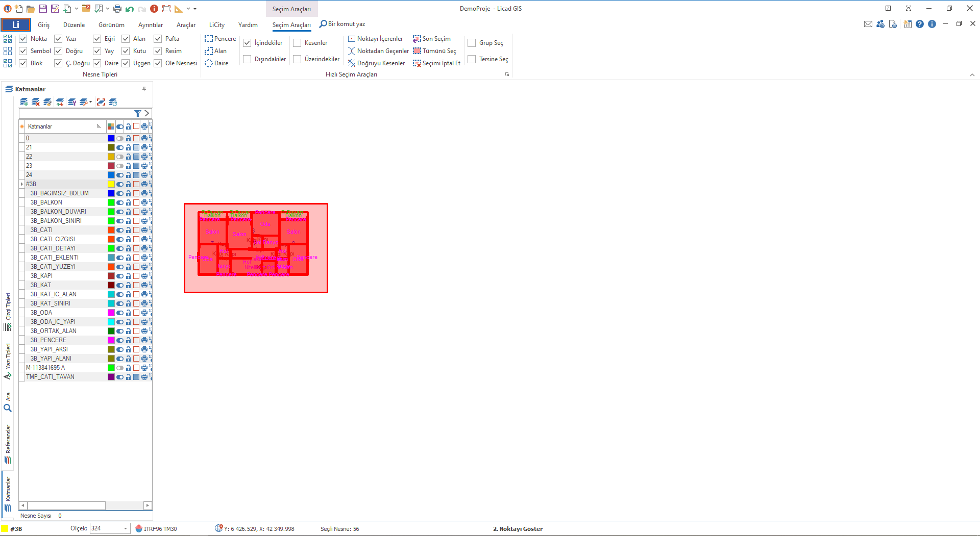Click the blue filter funnel in the layer search
Screen dimensions: 980x536
tap(137, 113)
